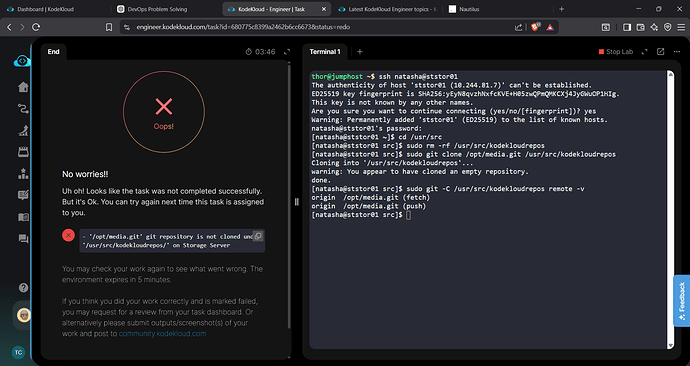
Task: Add a new terminal tab
Action: click(360, 52)
